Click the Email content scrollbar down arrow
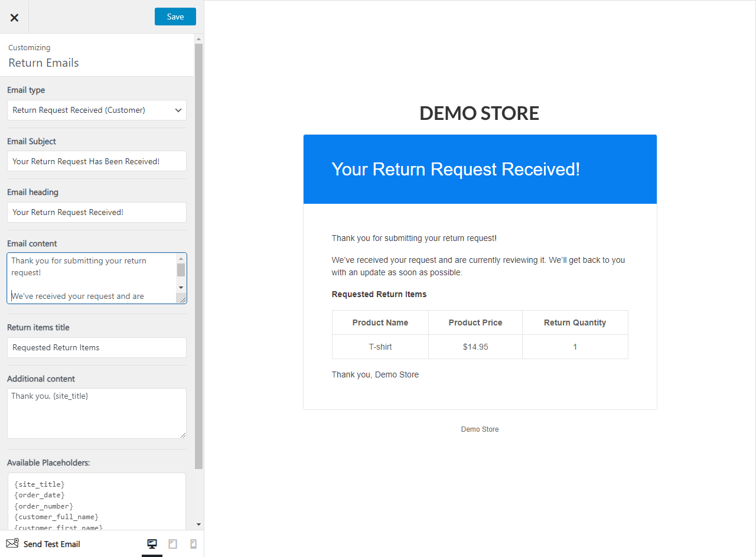The width and height of the screenshot is (756, 557). (x=182, y=287)
